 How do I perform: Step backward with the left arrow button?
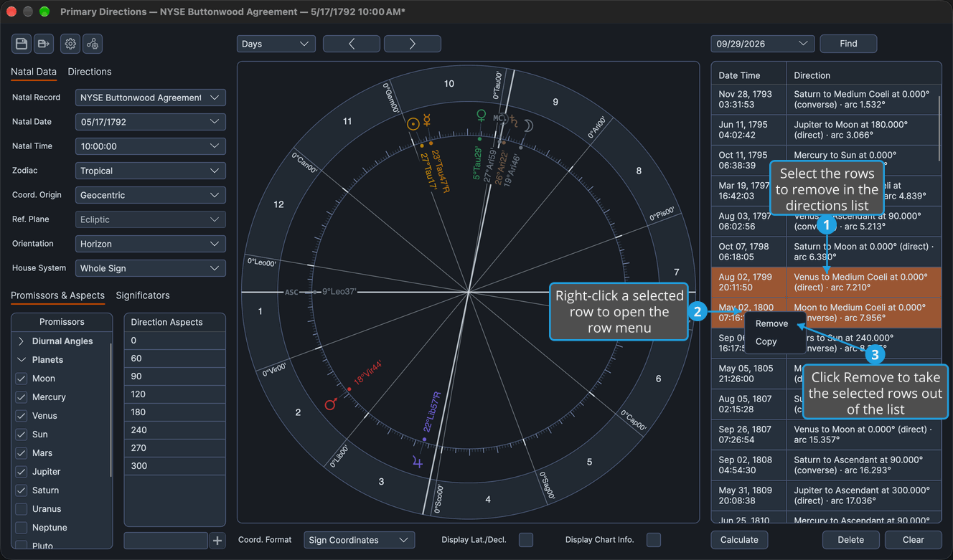point(352,44)
